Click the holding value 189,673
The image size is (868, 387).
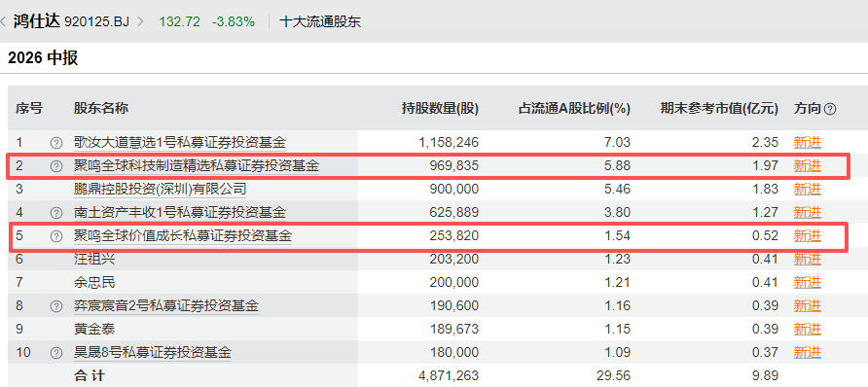pyautogui.click(x=453, y=329)
